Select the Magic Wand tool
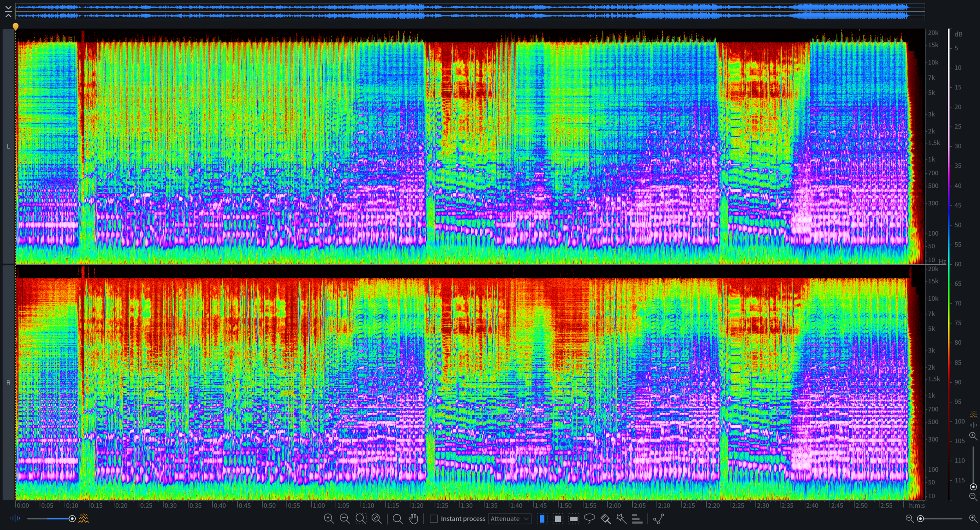The height and width of the screenshot is (530, 980). [x=621, y=519]
